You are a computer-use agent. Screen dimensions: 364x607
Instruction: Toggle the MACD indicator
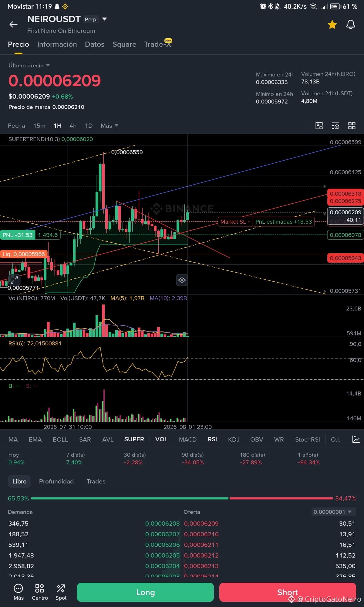click(x=188, y=439)
